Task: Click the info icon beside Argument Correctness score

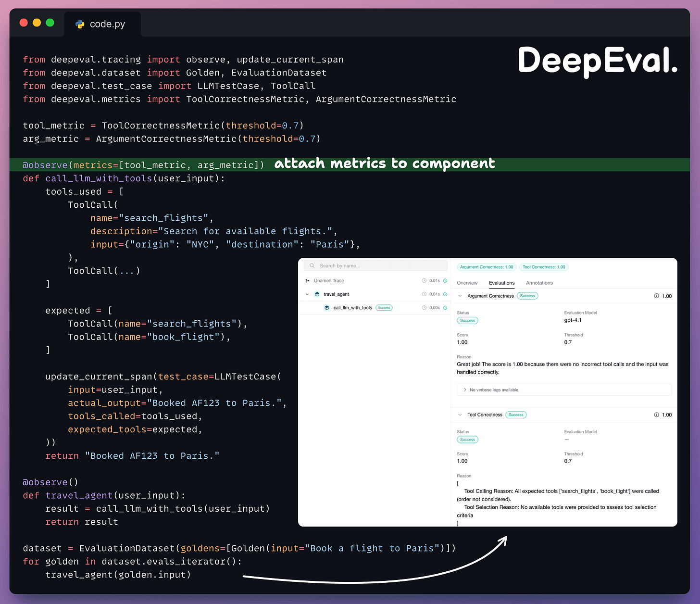Action: 657,296
